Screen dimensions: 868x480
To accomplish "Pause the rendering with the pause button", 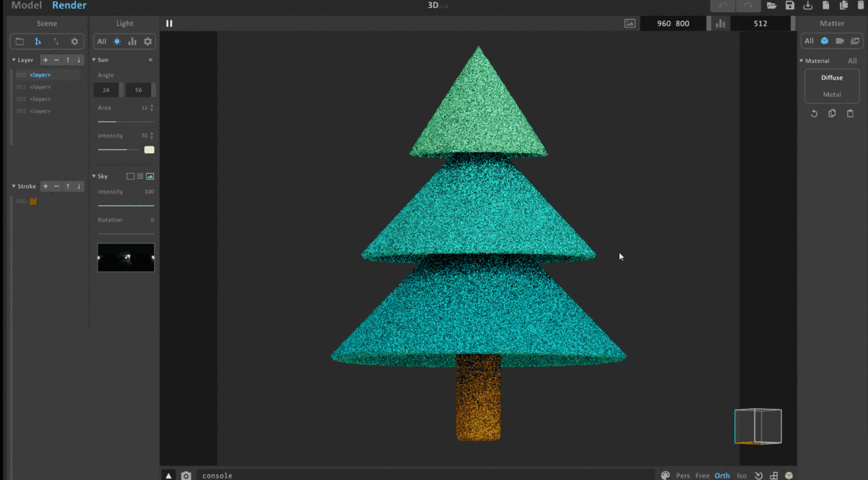I will coord(169,23).
